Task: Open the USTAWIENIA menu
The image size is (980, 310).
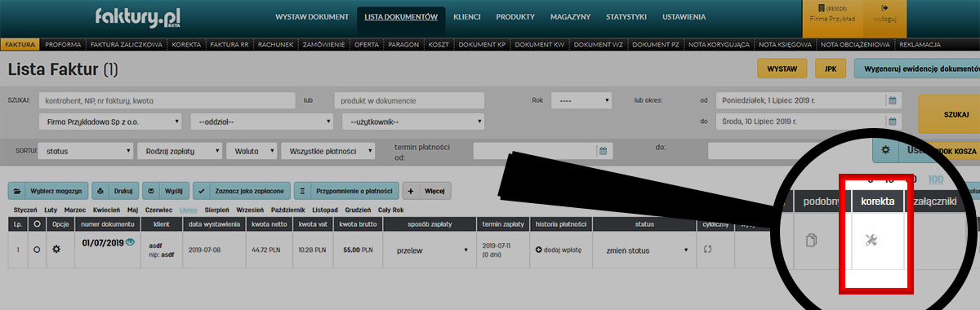Action: pos(684,16)
